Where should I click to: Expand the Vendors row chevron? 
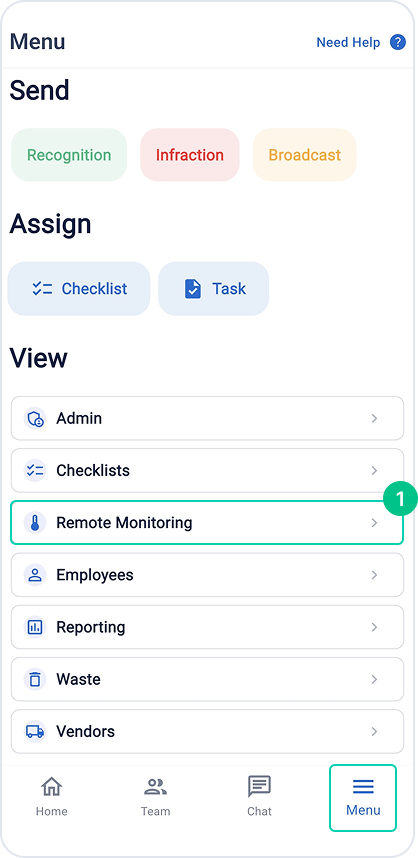[x=374, y=732]
